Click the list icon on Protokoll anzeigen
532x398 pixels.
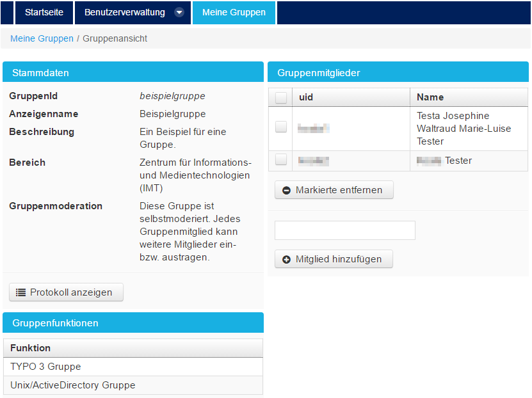[20, 292]
